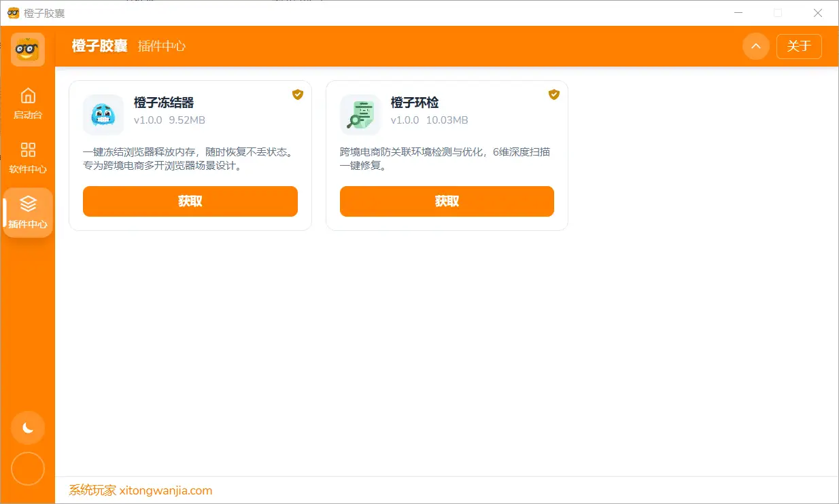Open the 关于 about dialog
839x504 pixels.
799,46
